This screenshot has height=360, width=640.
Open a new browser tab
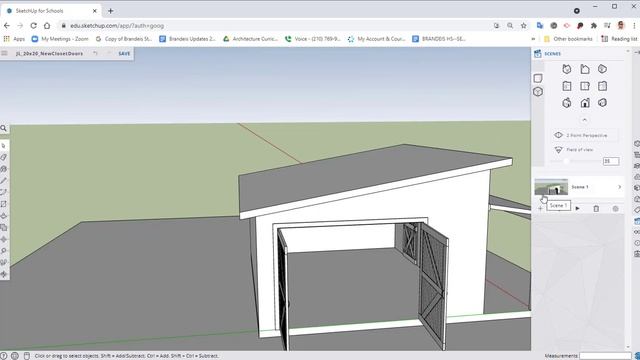110,11
